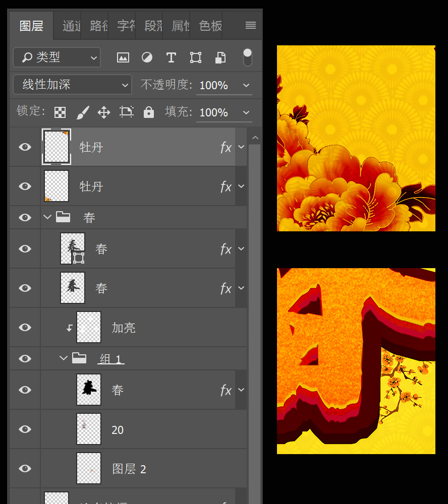The height and width of the screenshot is (504, 448).
Task: Click clipping mask arrow on 加亮 layer
Action: tap(69, 328)
